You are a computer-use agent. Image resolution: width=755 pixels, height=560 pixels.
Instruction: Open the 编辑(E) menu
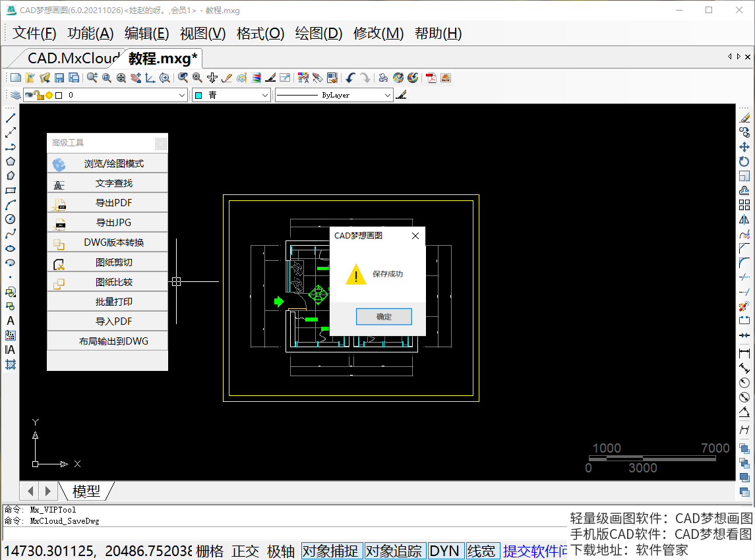point(146,33)
